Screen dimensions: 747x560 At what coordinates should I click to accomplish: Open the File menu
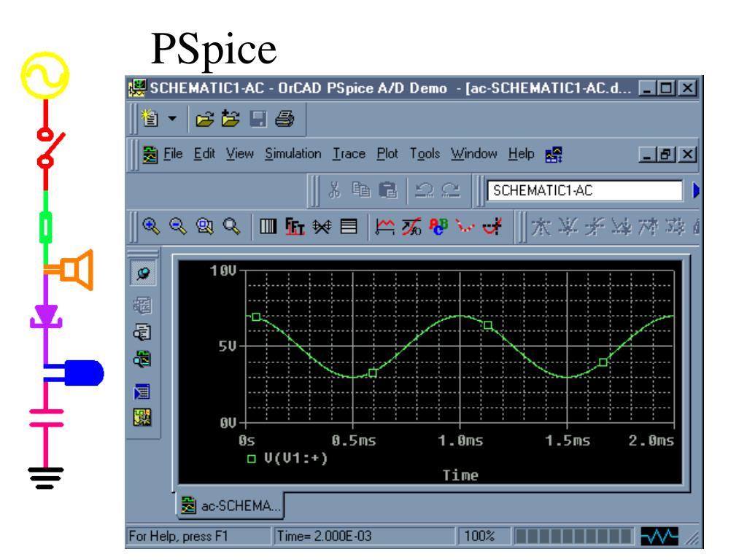point(173,154)
